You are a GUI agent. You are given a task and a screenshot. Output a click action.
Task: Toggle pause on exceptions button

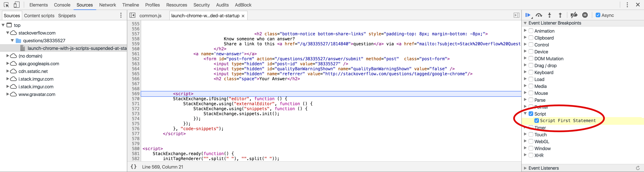click(585, 15)
